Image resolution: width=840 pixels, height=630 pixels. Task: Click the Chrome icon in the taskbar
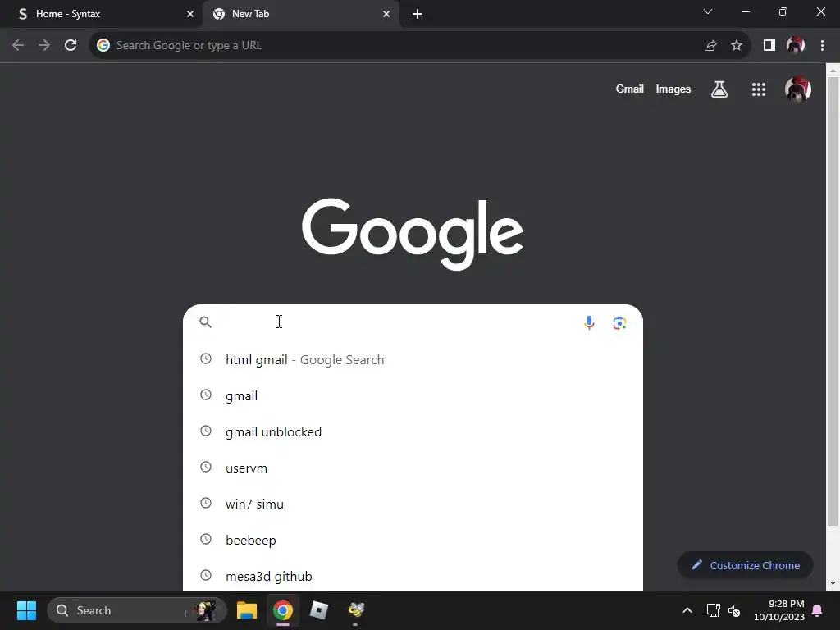(x=283, y=610)
